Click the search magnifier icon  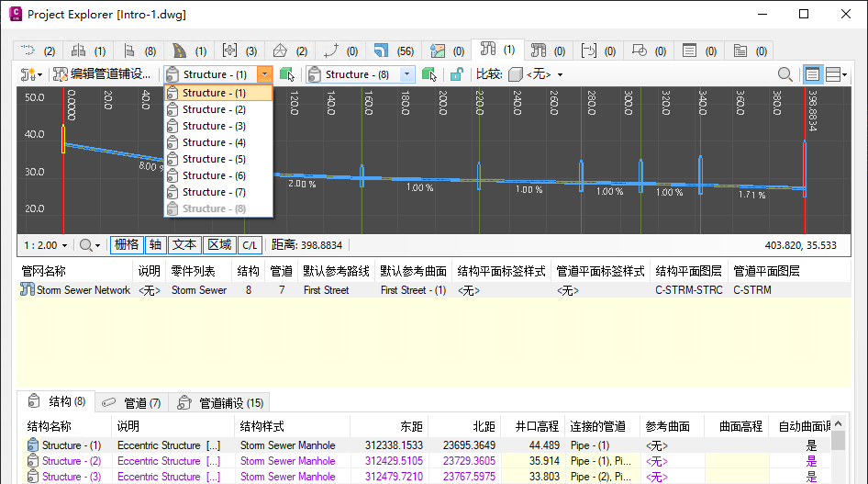pos(785,74)
